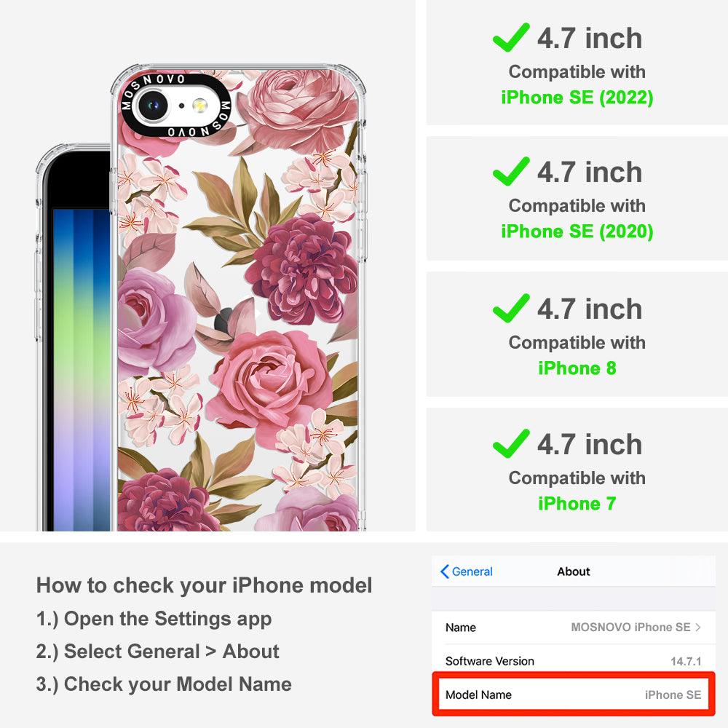Click the iPhone SE (2022) compatibility label

point(577,98)
